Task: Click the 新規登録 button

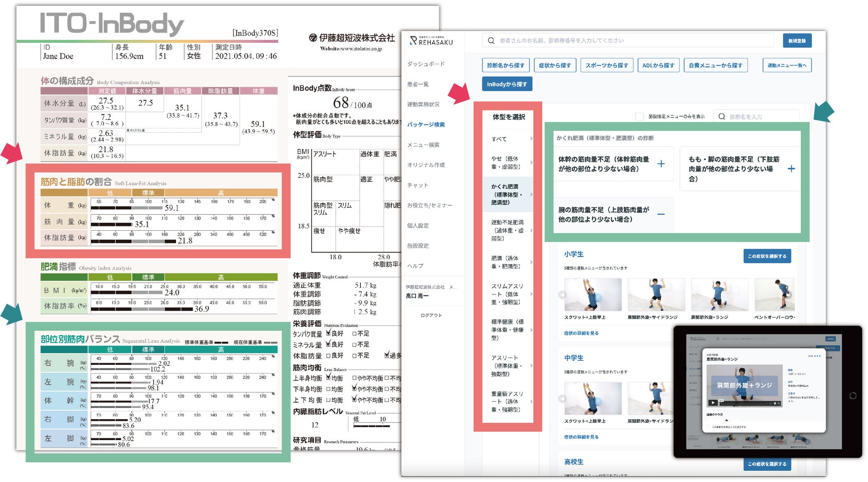Action: [x=797, y=41]
